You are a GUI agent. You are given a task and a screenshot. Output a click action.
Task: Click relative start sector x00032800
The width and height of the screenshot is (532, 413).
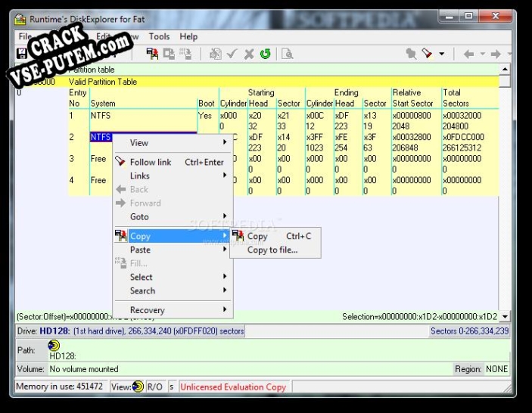click(x=412, y=137)
